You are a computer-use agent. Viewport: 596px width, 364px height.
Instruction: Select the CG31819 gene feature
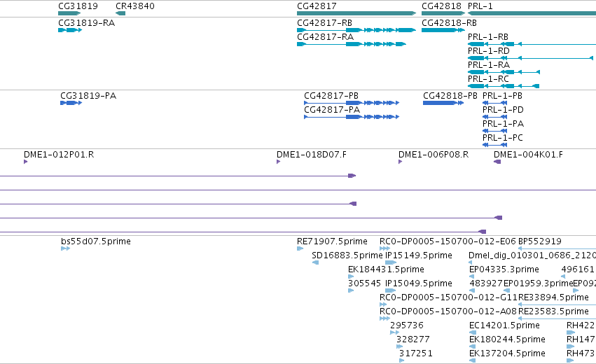coord(69,13)
